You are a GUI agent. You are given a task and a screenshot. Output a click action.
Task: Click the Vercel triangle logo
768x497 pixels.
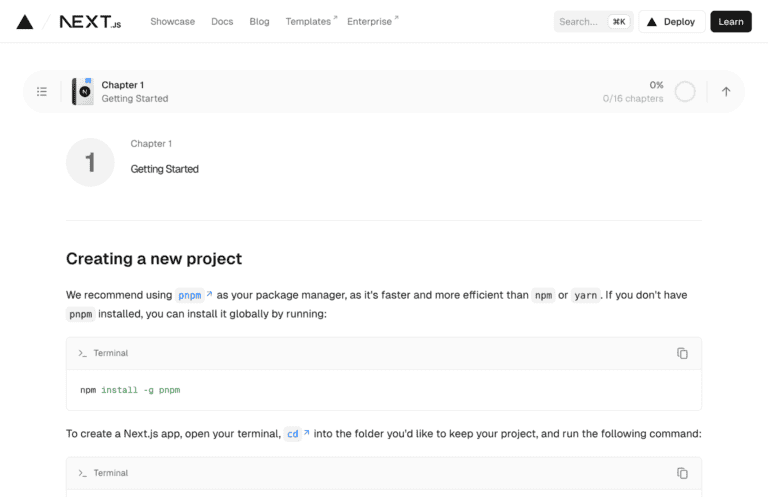pos(25,22)
